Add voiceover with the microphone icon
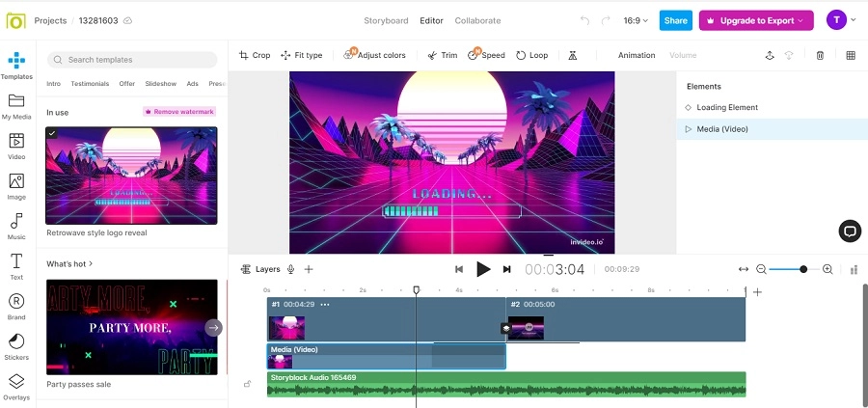 pyautogui.click(x=291, y=270)
